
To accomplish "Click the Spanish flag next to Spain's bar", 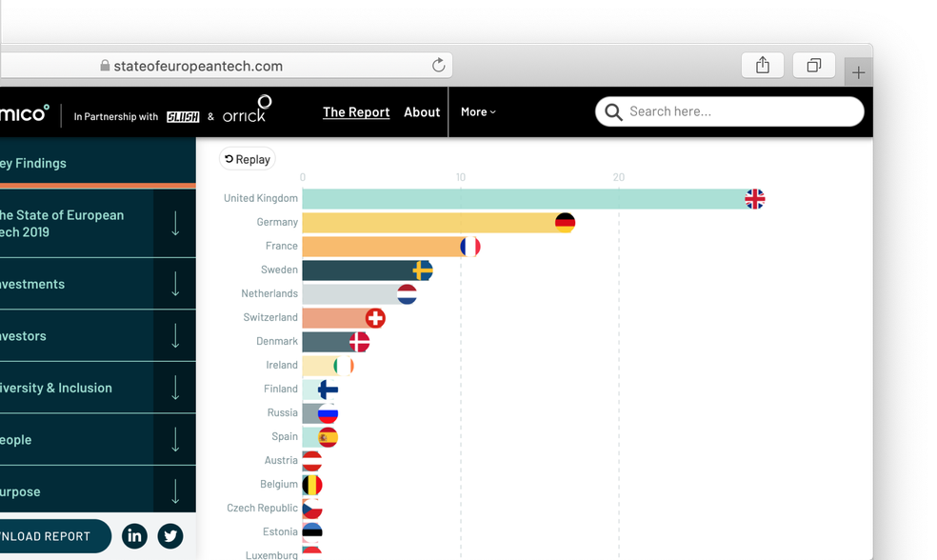I will pos(328,436).
